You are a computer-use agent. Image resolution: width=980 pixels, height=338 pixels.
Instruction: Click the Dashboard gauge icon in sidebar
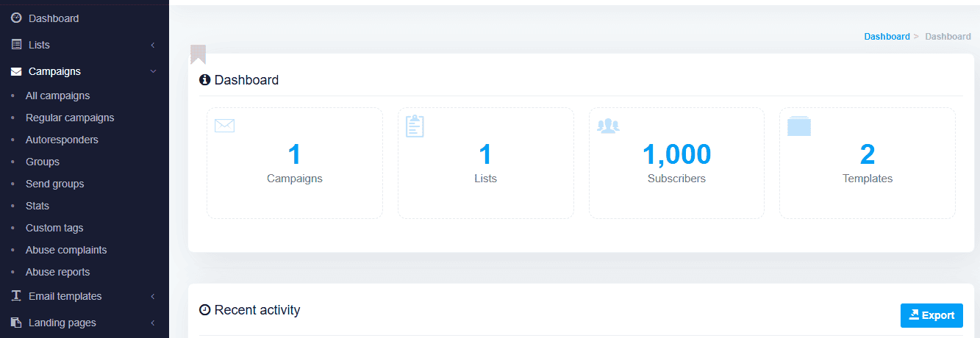(16, 18)
